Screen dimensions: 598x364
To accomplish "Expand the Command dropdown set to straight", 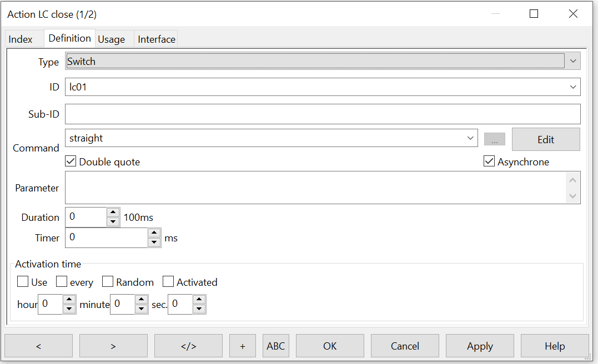I will point(470,138).
